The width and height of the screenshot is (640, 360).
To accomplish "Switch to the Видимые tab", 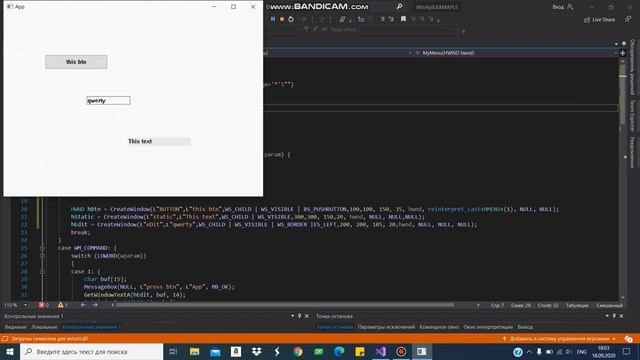I will click(x=16, y=327).
